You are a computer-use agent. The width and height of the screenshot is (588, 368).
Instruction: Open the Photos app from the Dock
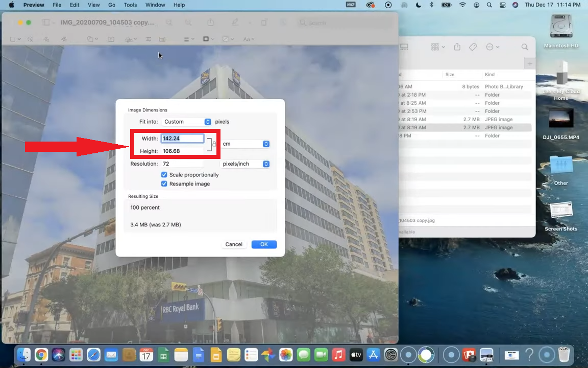(x=286, y=355)
